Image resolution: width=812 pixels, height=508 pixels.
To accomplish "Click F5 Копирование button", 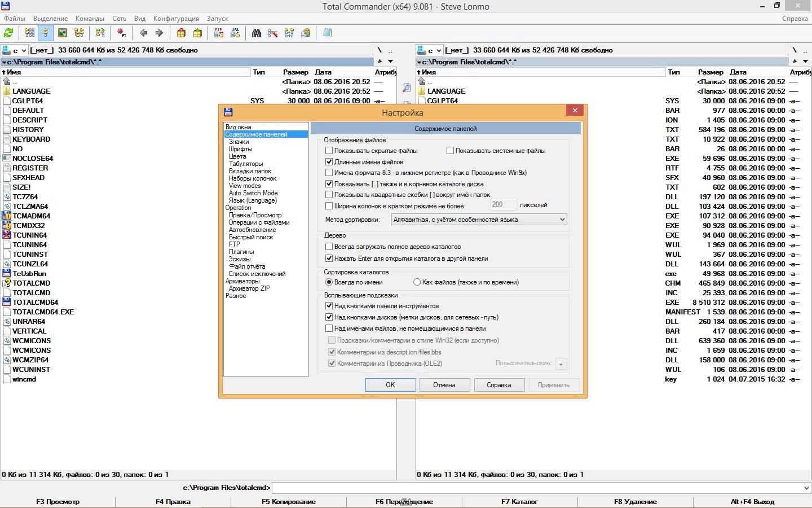I will tap(289, 502).
